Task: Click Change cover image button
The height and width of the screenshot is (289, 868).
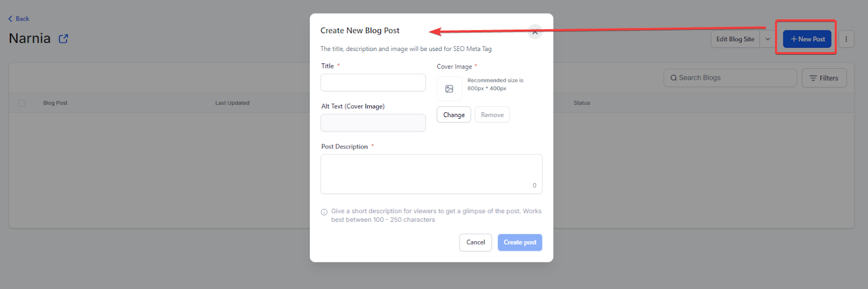Action: [x=454, y=115]
